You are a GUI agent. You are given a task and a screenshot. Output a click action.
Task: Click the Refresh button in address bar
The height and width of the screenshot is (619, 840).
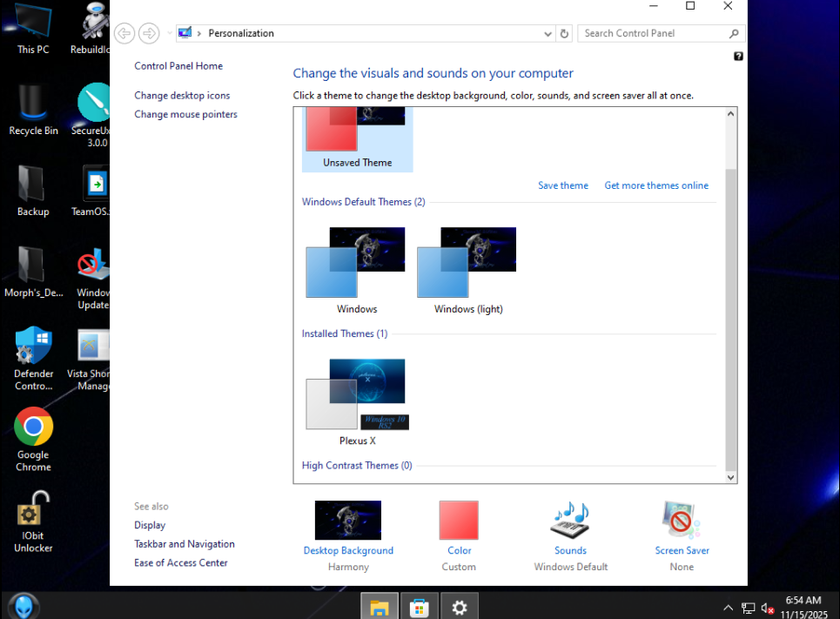coord(564,34)
